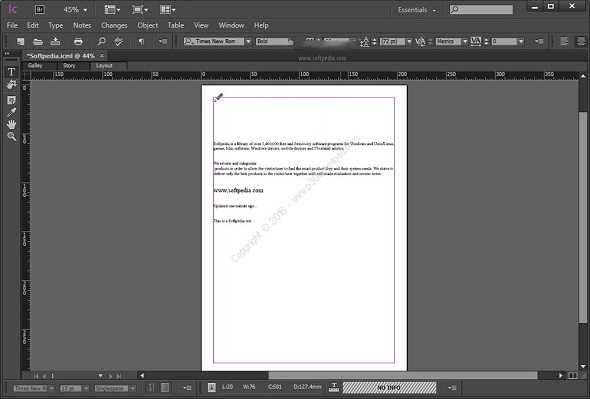This screenshot has width=590, height=399.
Task: Open the Edit menu
Action: pyautogui.click(x=33, y=25)
